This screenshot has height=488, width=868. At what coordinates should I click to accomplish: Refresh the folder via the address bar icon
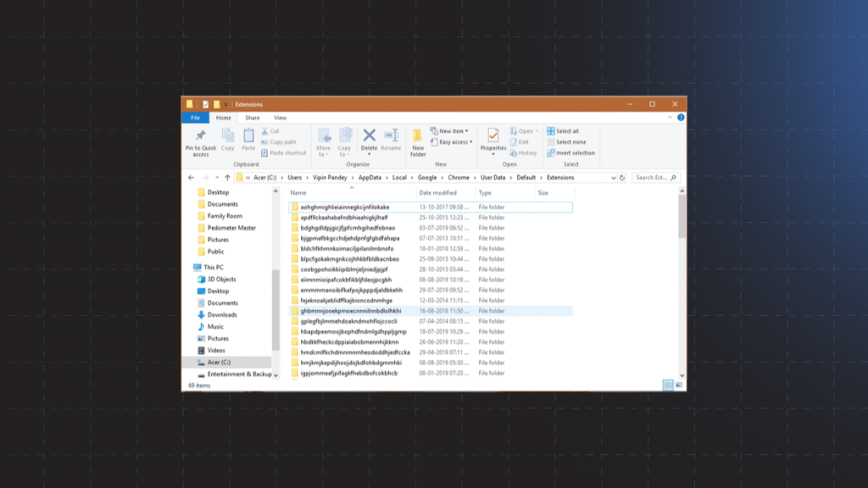coord(622,178)
